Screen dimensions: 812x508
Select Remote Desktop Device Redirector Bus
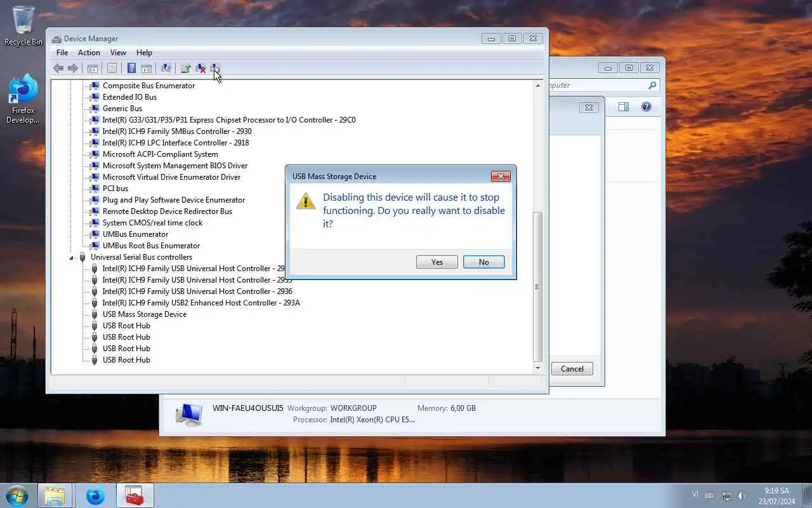(x=167, y=211)
